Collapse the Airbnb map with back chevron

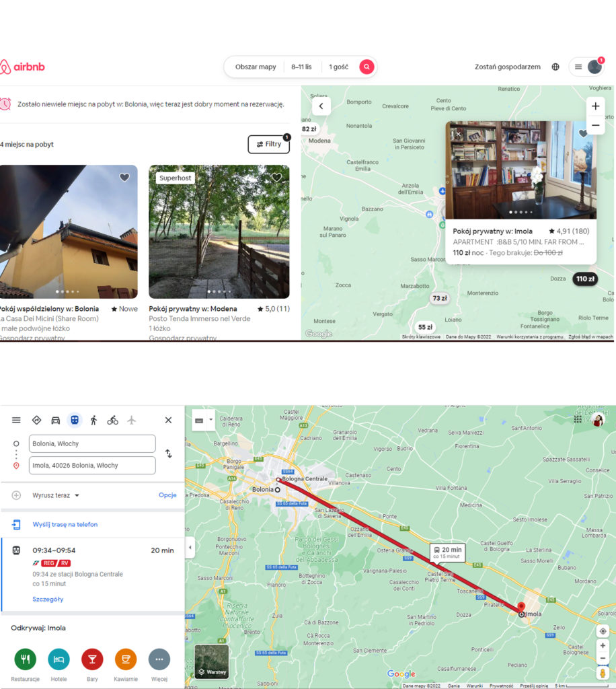coord(321,106)
